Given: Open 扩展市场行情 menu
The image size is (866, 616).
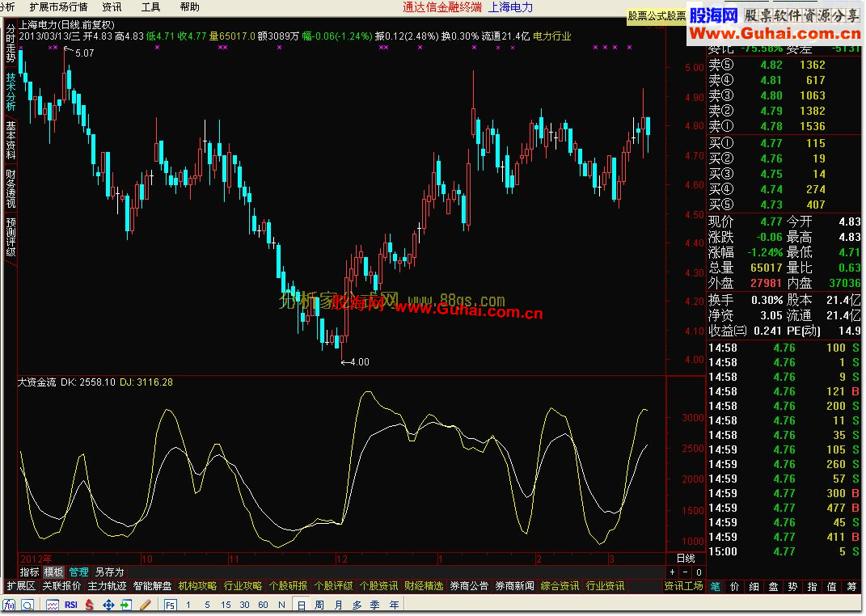Looking at the screenshot, I should 58,6.
